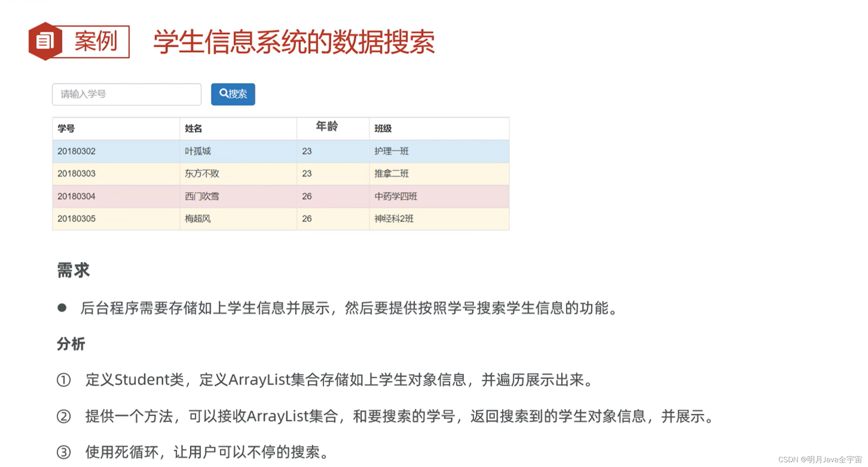Click the class 护理一班
868x467 pixels.
click(391, 151)
